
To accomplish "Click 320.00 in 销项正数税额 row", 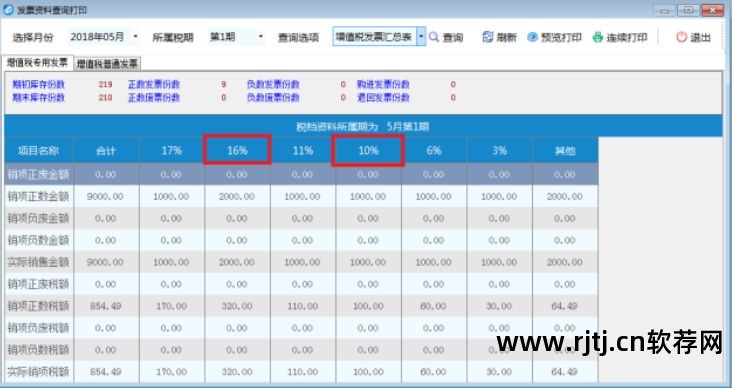I will 237,306.
